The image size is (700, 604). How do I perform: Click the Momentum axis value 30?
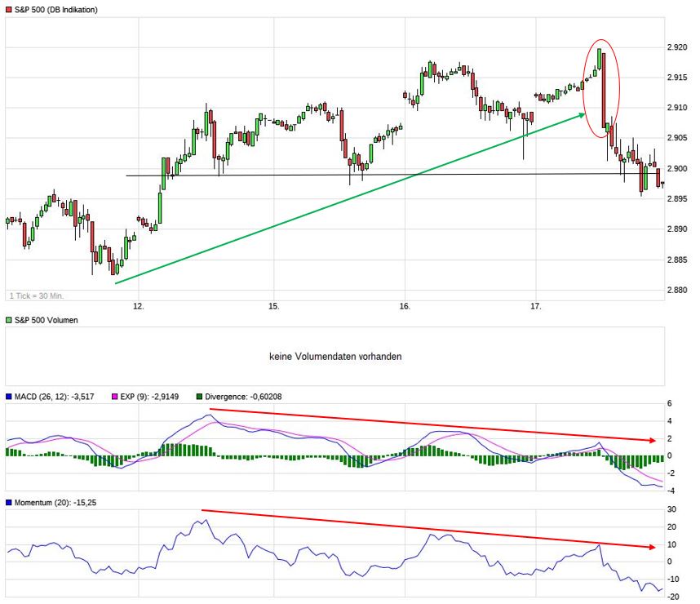pyautogui.click(x=671, y=509)
